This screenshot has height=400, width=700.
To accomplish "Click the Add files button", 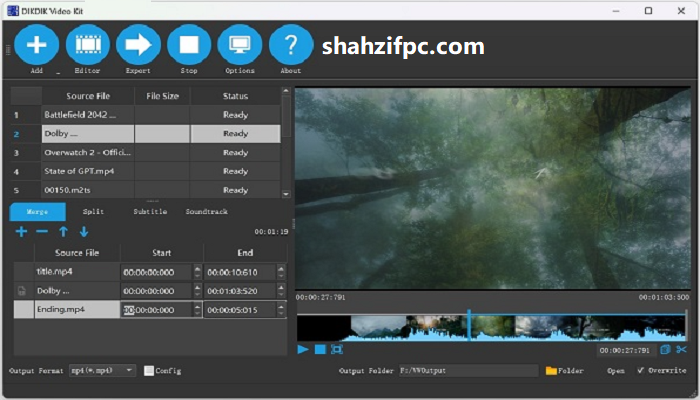I will 37,46.
